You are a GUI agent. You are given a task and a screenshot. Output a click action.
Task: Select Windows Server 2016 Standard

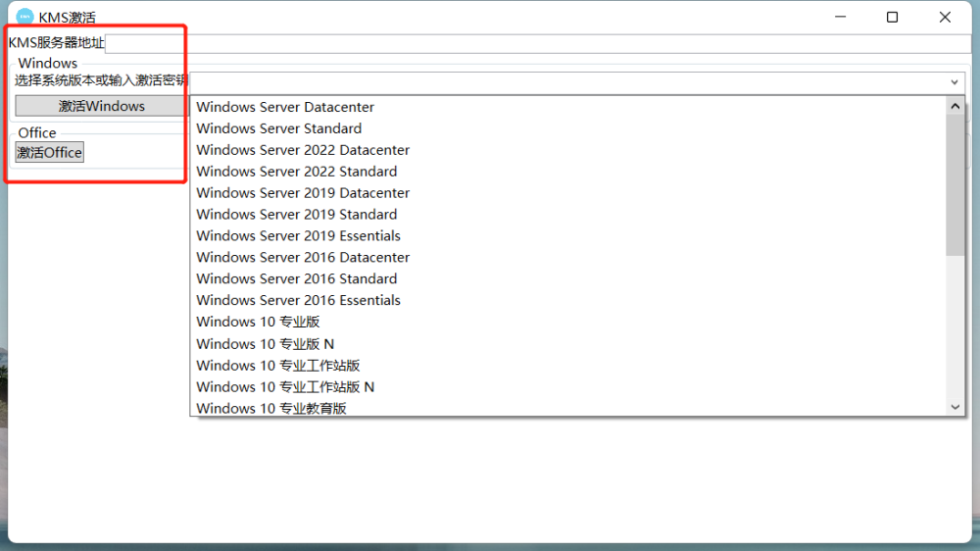[x=568, y=279]
